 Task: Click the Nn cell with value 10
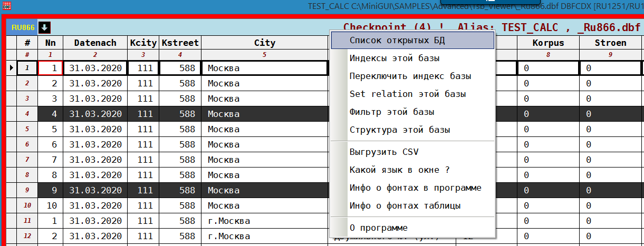coord(51,205)
